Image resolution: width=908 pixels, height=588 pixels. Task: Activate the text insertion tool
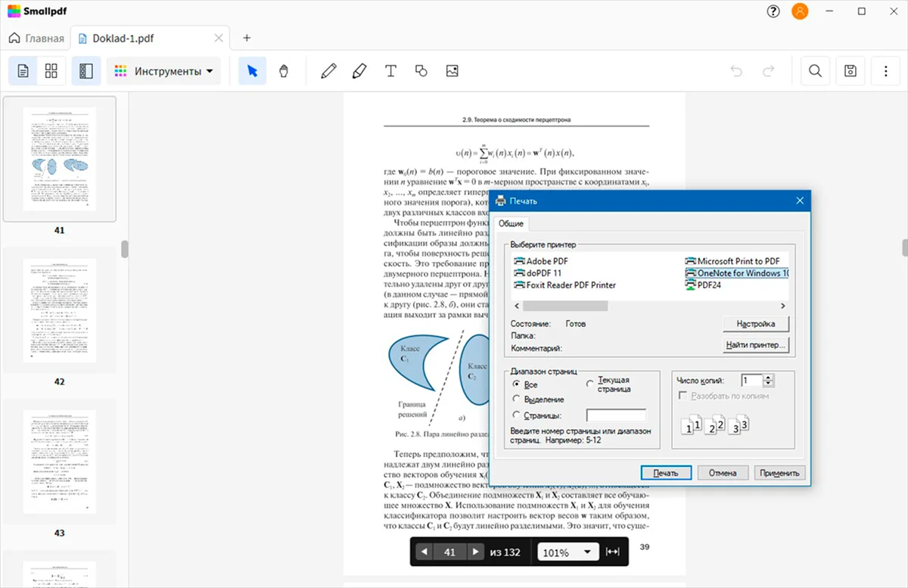click(390, 71)
